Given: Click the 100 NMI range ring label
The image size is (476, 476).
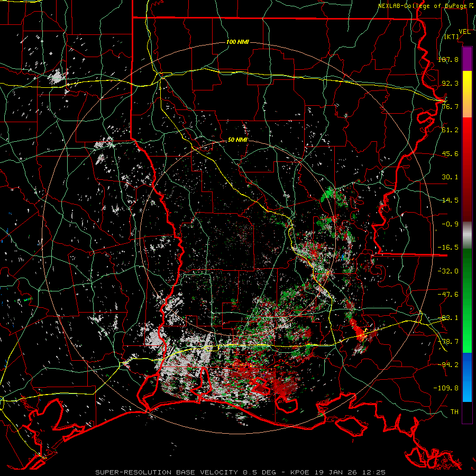Looking at the screenshot, I should click(x=237, y=42).
